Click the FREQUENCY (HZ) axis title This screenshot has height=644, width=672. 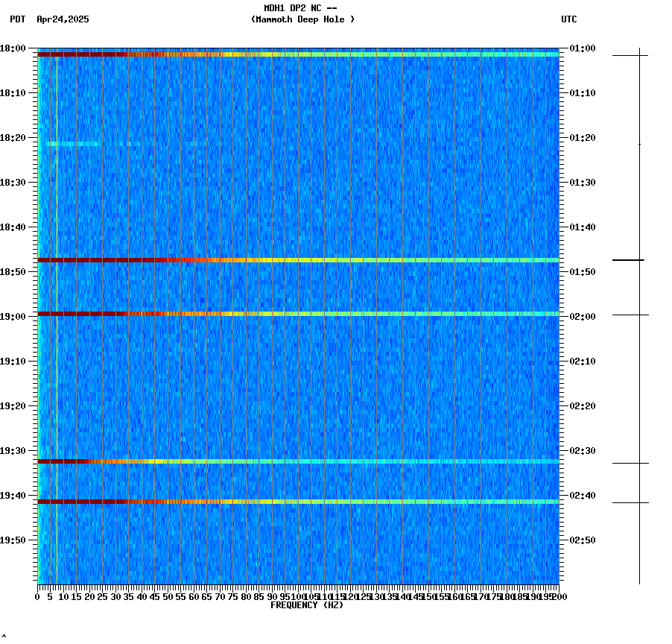308,605
